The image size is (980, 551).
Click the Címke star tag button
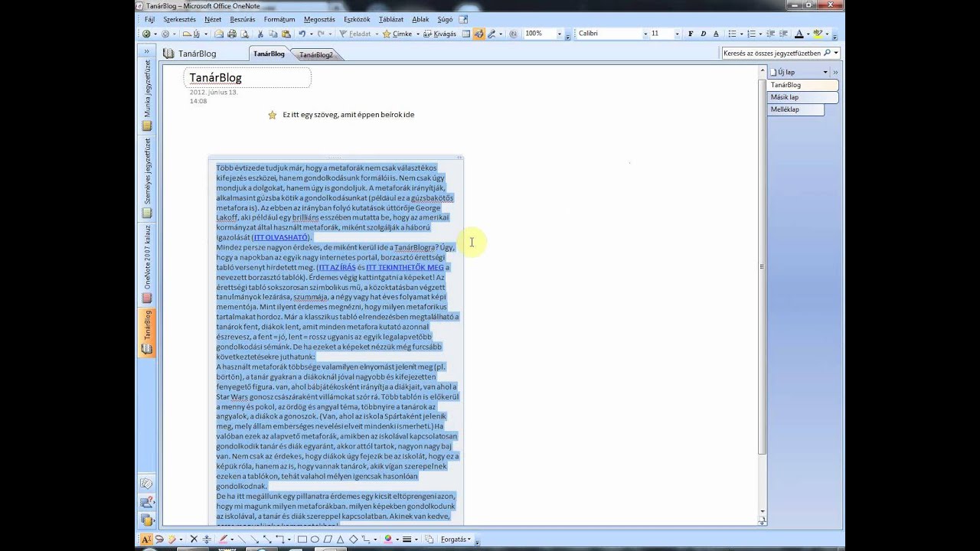coord(397,34)
